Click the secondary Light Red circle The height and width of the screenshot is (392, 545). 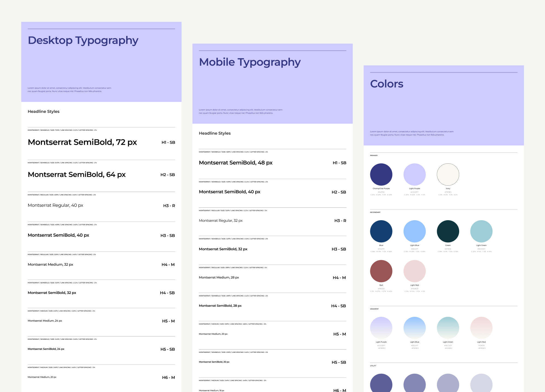[x=414, y=271]
